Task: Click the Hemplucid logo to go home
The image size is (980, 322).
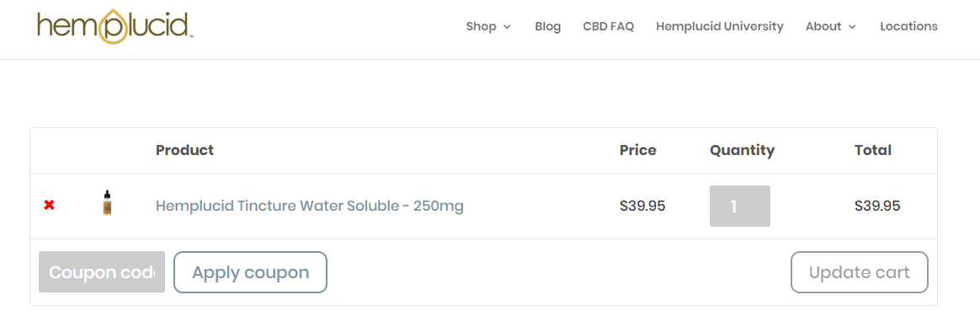Action: [115, 26]
